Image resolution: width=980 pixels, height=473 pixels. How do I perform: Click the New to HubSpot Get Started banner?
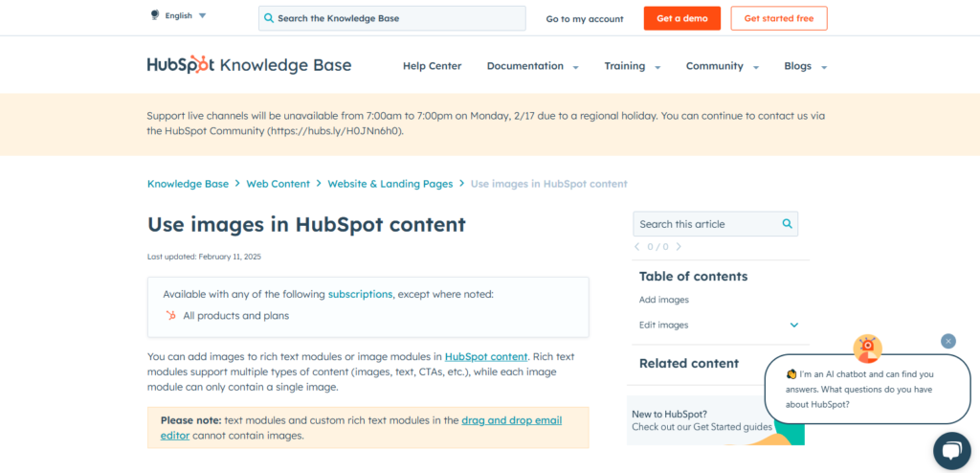[x=716, y=420]
